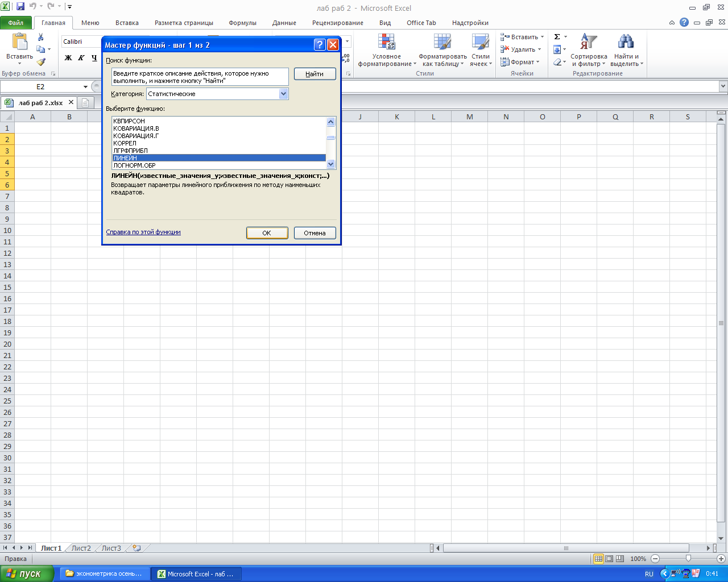Toggle bold Ж formatting

[x=68, y=58]
